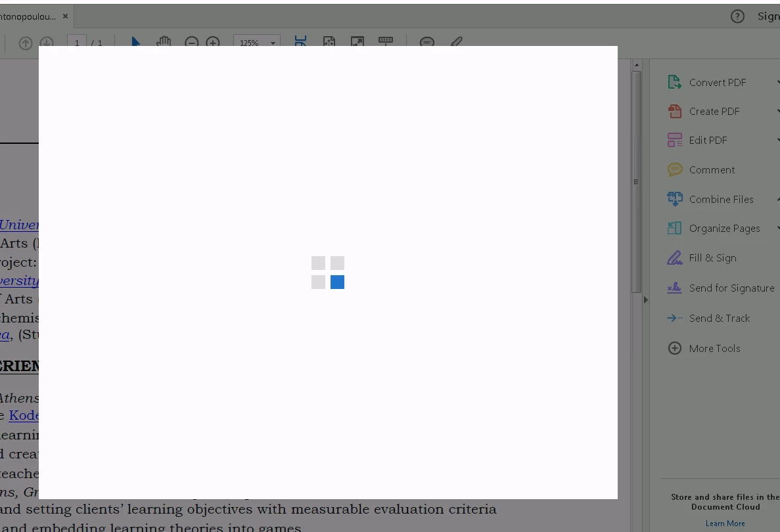Zoom in with the plus icon

pyautogui.click(x=213, y=42)
